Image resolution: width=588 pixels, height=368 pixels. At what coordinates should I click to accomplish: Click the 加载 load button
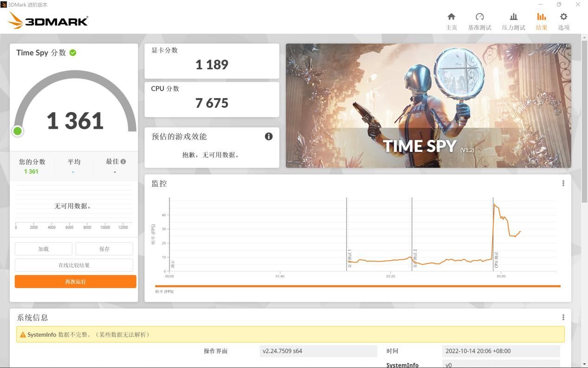point(44,249)
